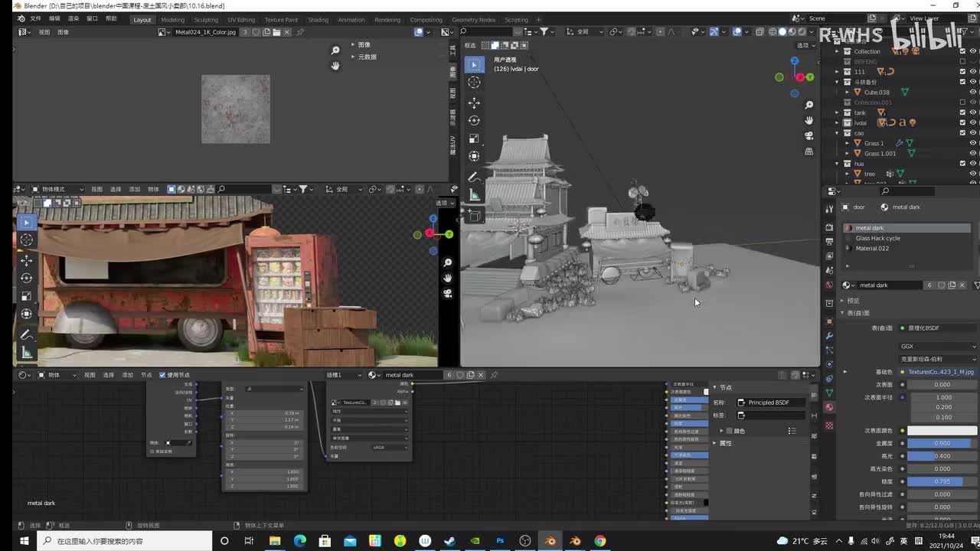Click the Measure tool in 3D viewport
980x551 pixels.
tap(474, 196)
